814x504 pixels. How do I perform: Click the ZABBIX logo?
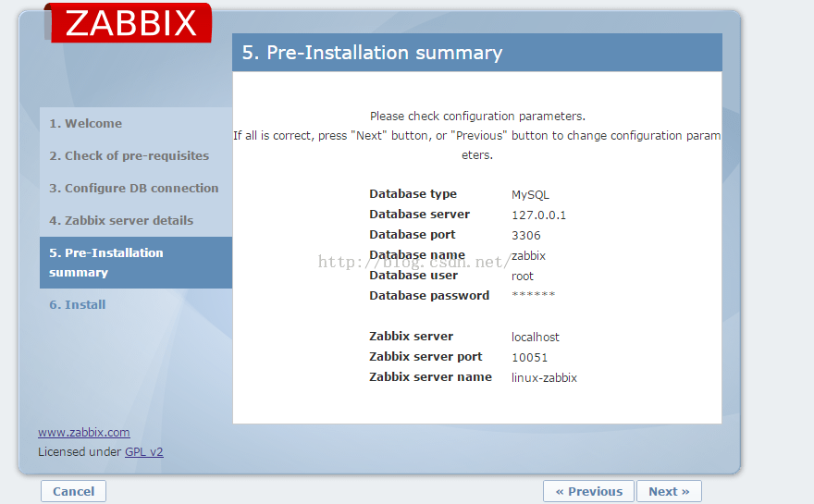(129, 23)
